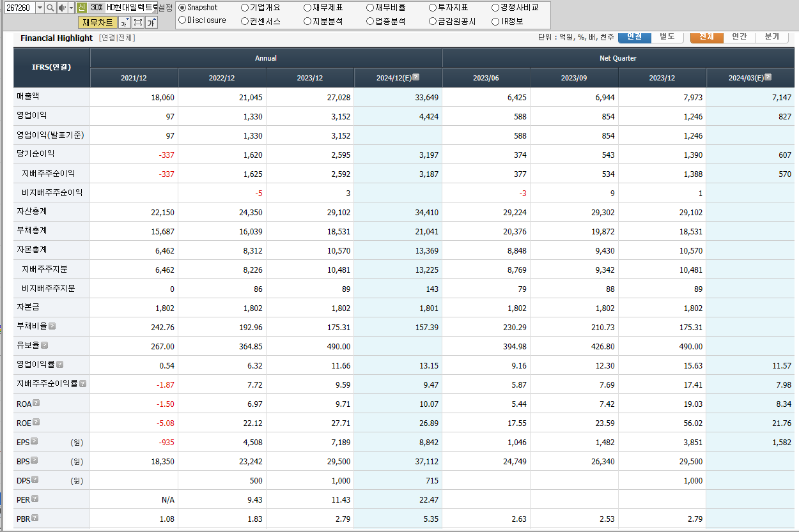Click help icon beside 유보율
Screen dimensions: 799x532
pyautogui.click(x=44, y=345)
